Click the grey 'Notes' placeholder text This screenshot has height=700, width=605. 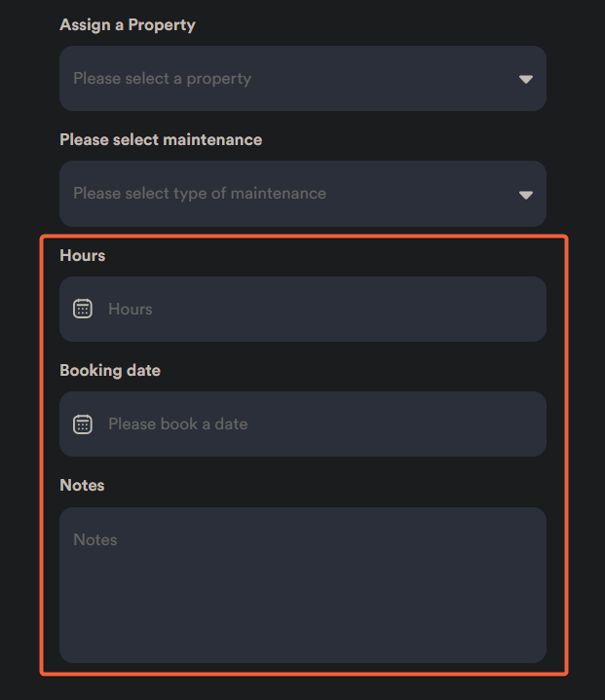click(95, 539)
